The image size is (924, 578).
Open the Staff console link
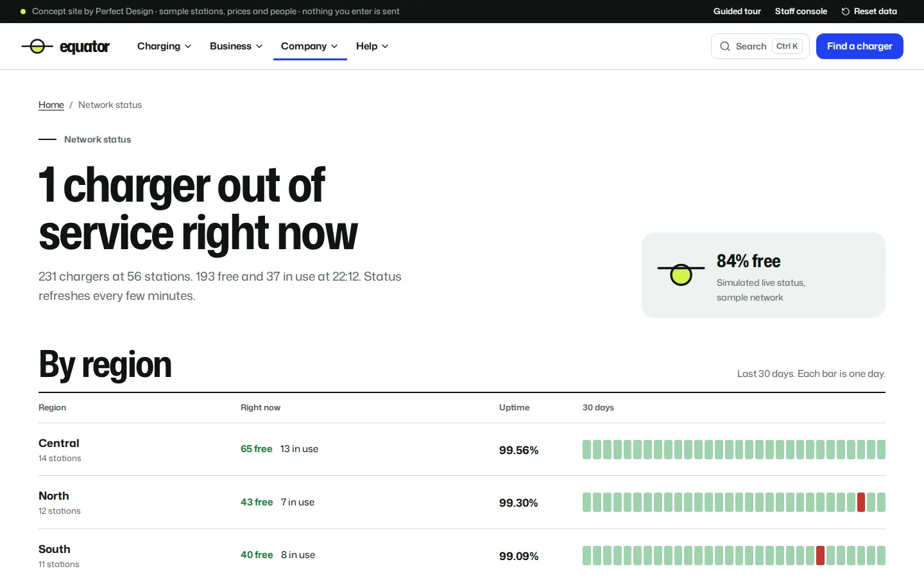point(801,12)
